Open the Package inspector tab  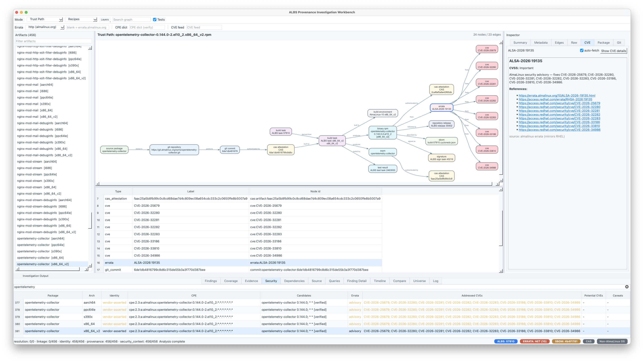tap(604, 42)
